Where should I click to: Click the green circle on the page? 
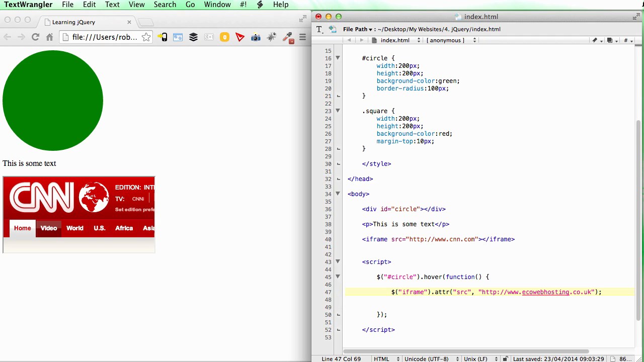point(53,101)
